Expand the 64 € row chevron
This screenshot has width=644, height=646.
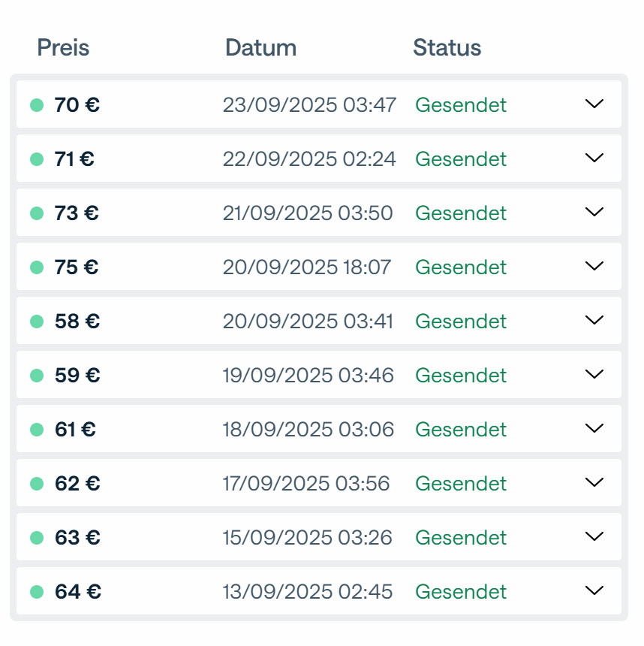594,591
